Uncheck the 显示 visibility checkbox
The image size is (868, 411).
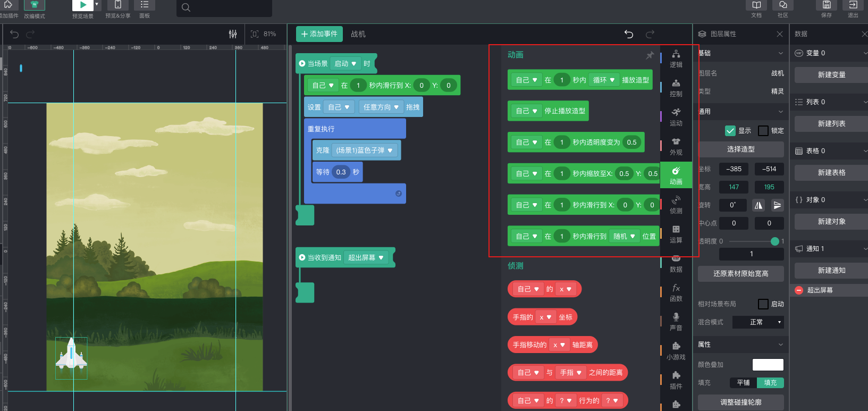click(730, 131)
